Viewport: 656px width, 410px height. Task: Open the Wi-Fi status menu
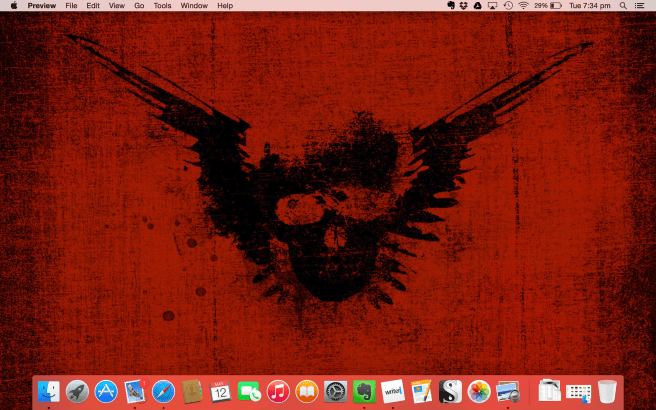pyautogui.click(x=523, y=5)
